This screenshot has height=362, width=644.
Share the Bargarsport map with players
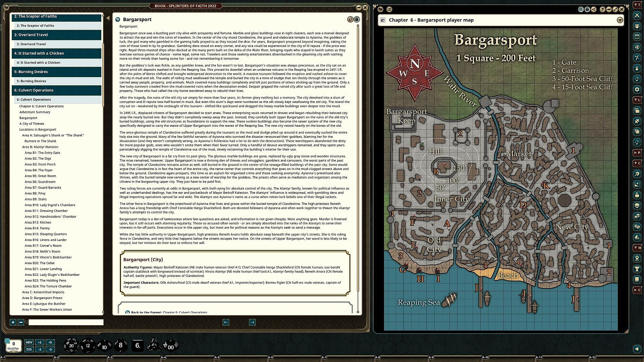[x=594, y=9]
